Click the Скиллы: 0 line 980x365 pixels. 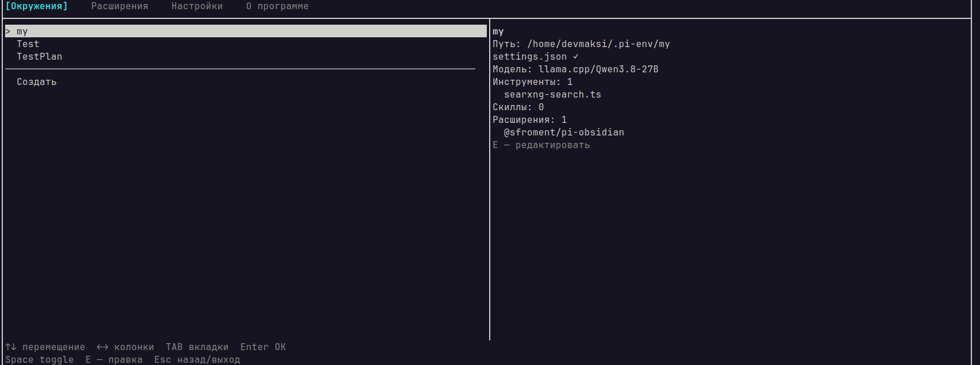pyautogui.click(x=518, y=107)
